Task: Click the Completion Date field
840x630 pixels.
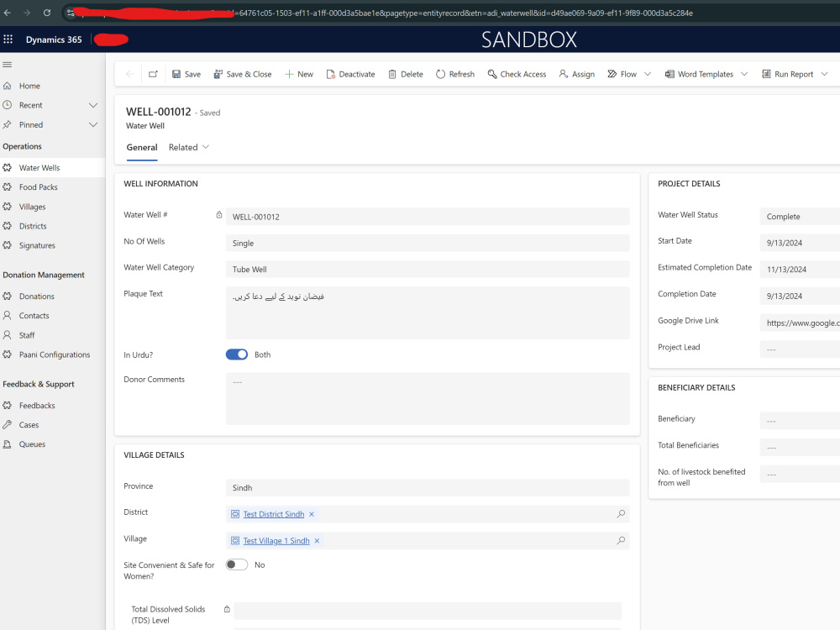Action: tap(800, 296)
